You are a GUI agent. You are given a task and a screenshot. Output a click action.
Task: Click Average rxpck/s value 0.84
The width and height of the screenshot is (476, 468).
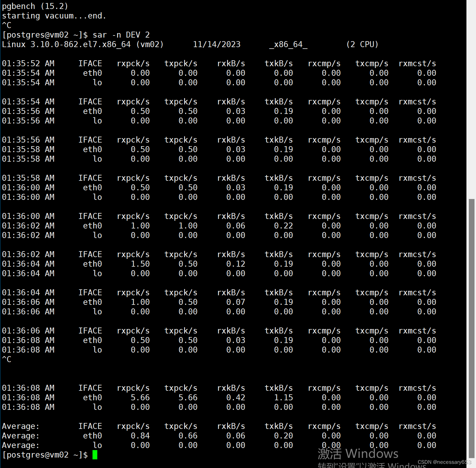pos(140,436)
